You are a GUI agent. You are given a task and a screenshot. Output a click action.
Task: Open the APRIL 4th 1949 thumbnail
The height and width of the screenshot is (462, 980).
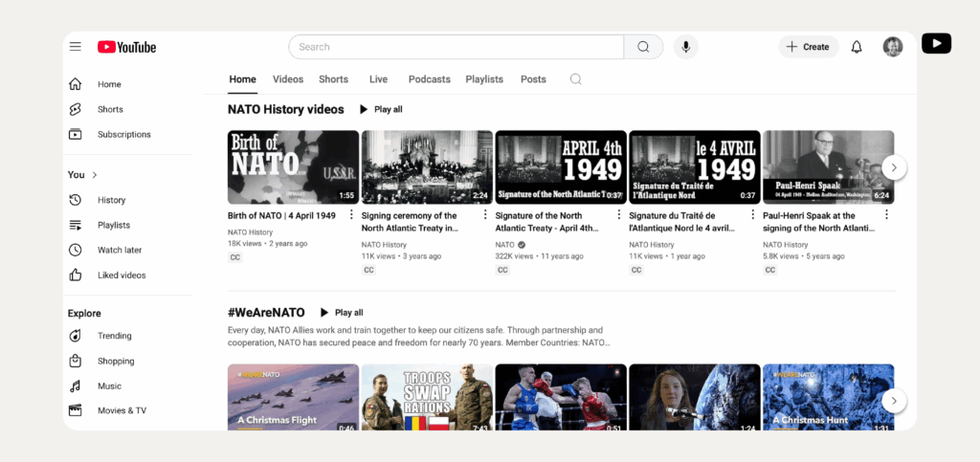[x=561, y=167]
